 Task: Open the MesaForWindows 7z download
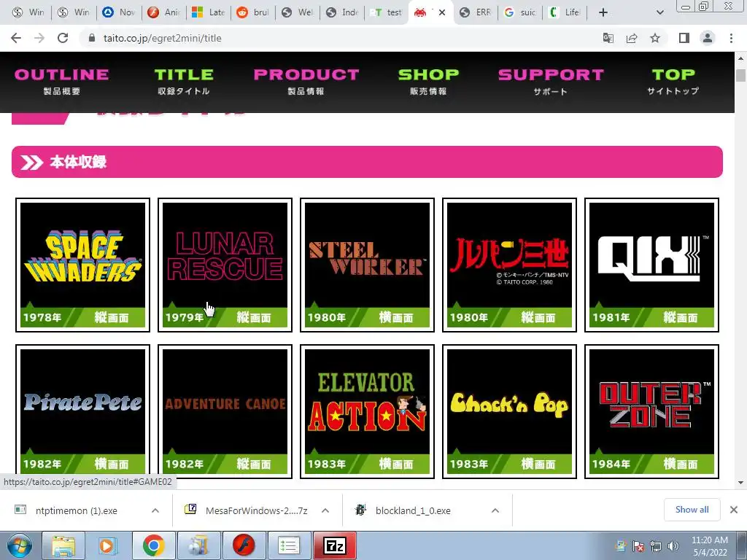[x=248, y=510]
